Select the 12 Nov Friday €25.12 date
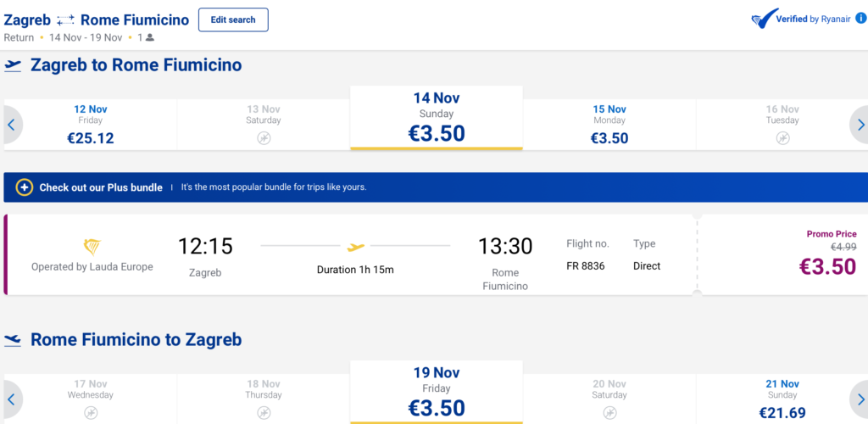 (x=91, y=125)
